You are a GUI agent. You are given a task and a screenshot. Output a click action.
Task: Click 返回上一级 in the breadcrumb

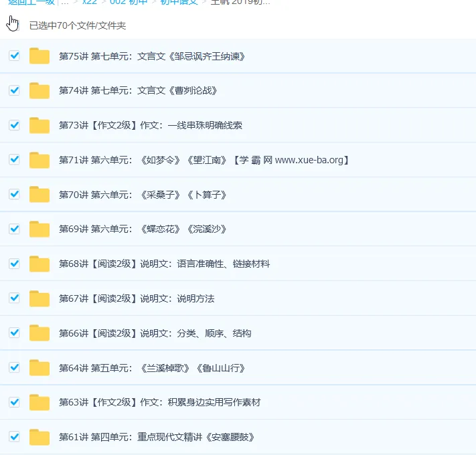tap(30, 2)
